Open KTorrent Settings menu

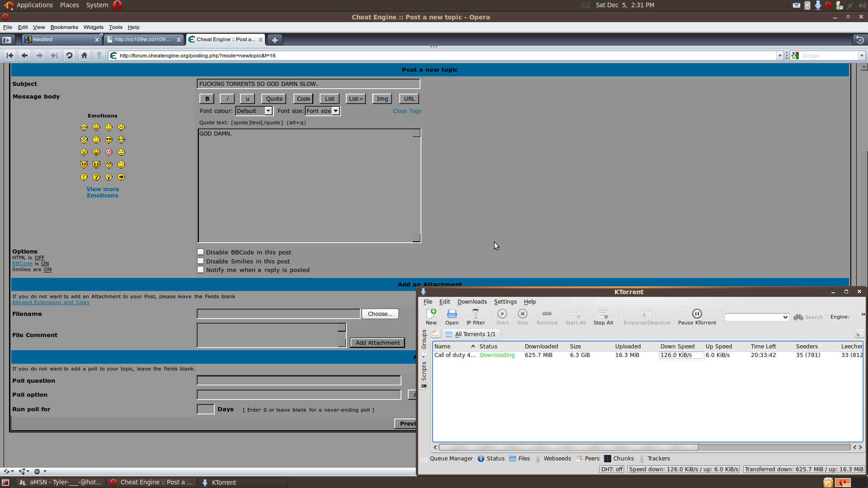click(x=505, y=302)
